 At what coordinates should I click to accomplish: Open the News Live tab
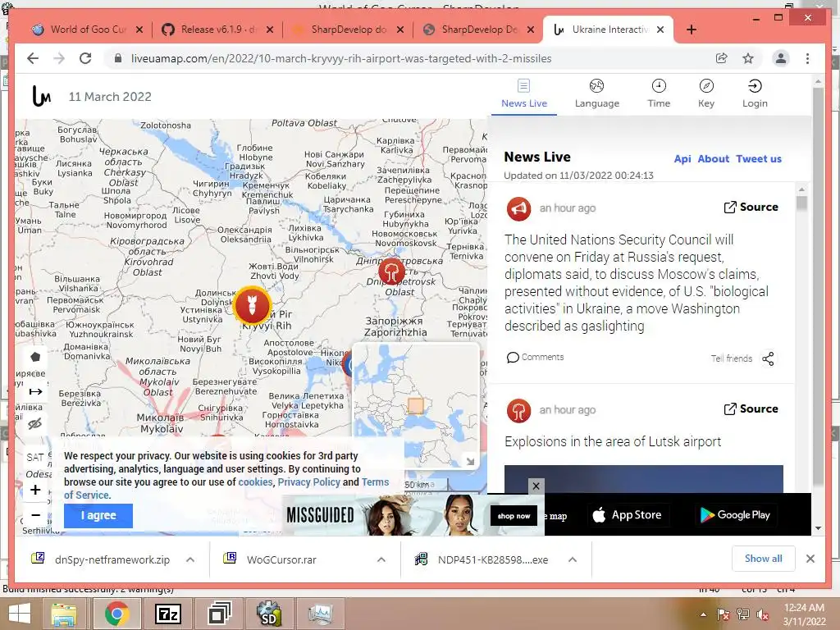524,94
